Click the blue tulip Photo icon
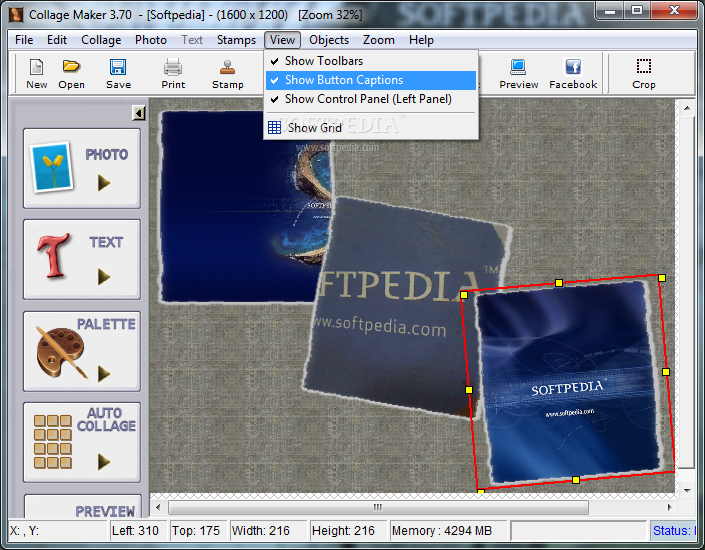This screenshot has width=705, height=550. (51, 167)
